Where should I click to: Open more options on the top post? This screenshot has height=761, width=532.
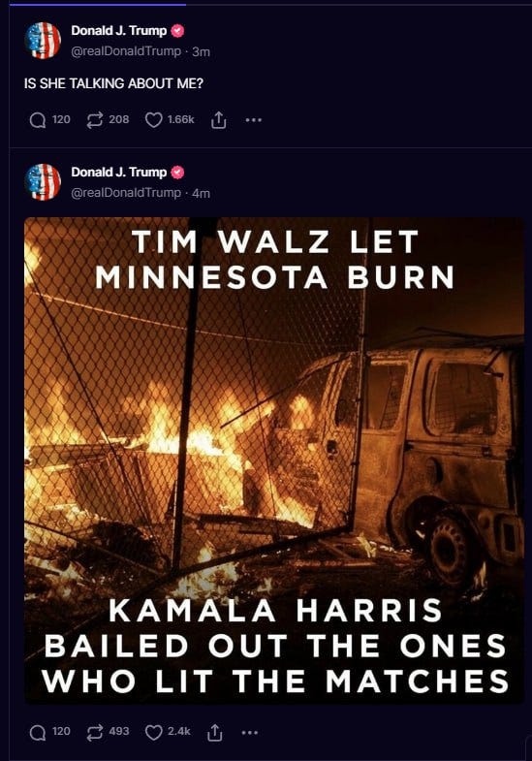(x=254, y=119)
